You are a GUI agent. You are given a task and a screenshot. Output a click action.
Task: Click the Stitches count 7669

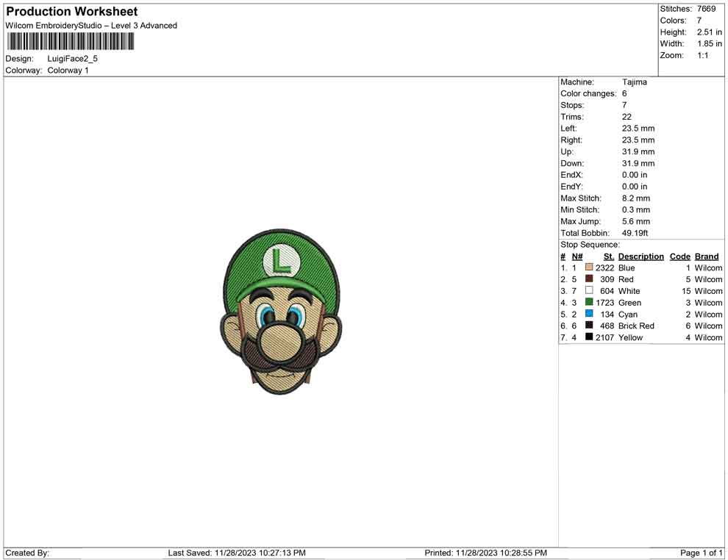coord(706,9)
